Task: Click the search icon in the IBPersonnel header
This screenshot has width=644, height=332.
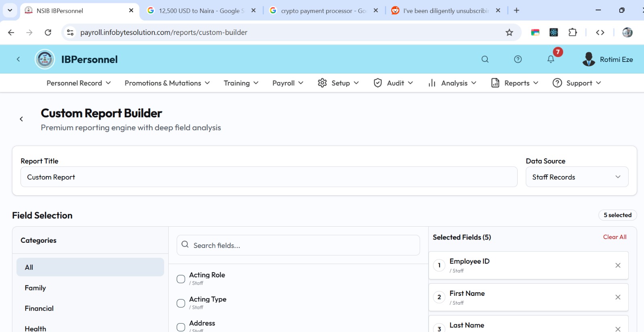Action: (485, 59)
